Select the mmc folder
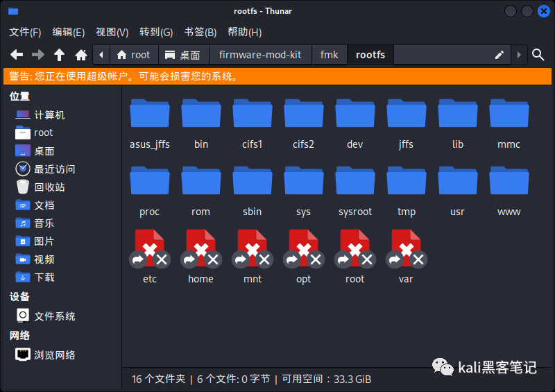The image size is (555, 392). [509, 124]
